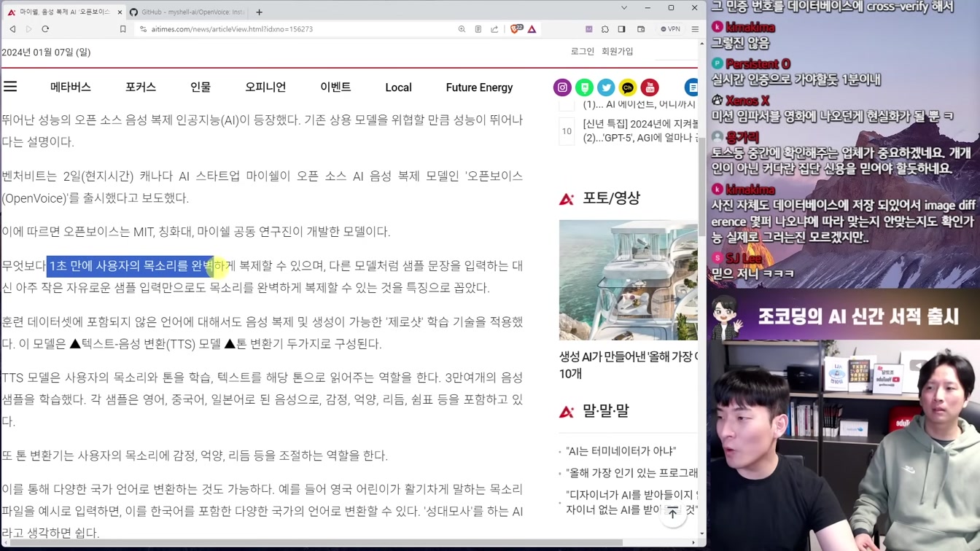Open the Instagram social icon

[562, 87]
